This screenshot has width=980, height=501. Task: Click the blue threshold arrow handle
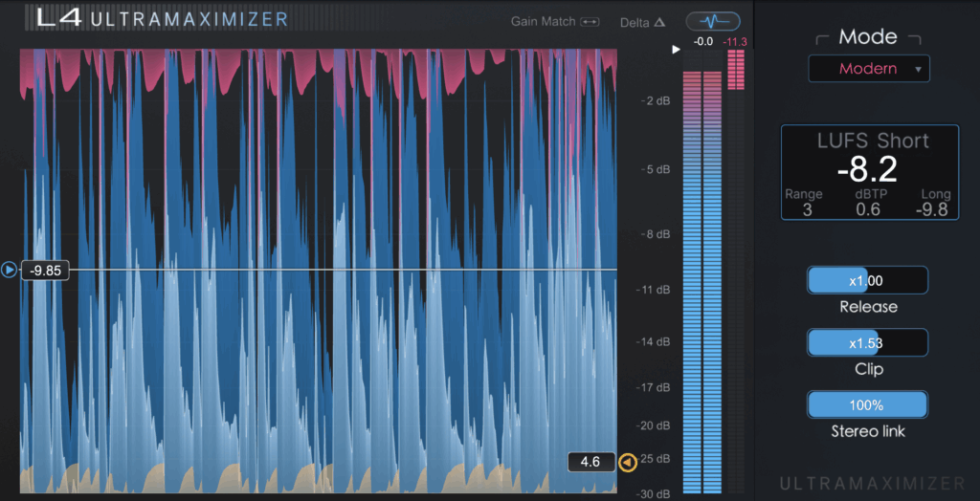click(10, 271)
